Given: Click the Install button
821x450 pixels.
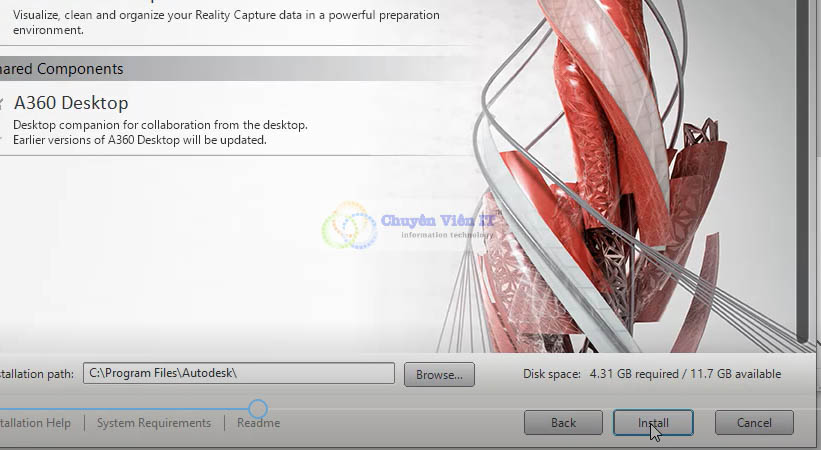Looking at the screenshot, I should point(653,422).
